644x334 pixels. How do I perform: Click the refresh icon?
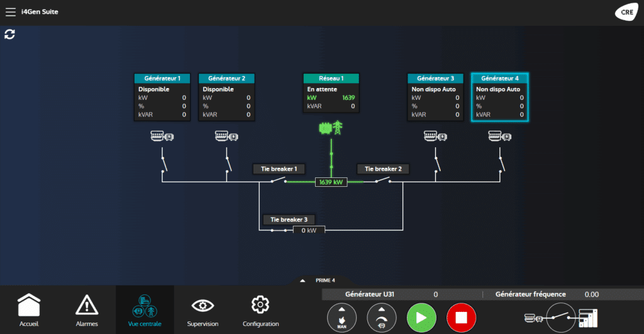(10, 34)
